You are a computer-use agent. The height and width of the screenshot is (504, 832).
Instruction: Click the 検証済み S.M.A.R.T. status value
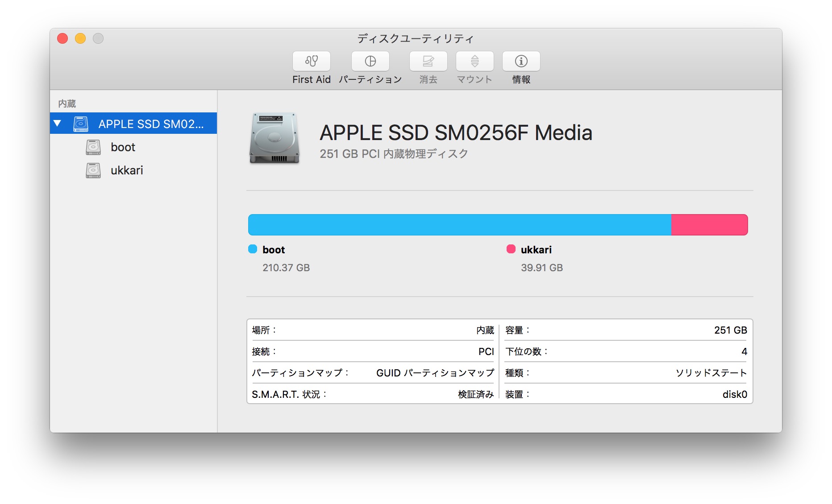pyautogui.click(x=476, y=394)
